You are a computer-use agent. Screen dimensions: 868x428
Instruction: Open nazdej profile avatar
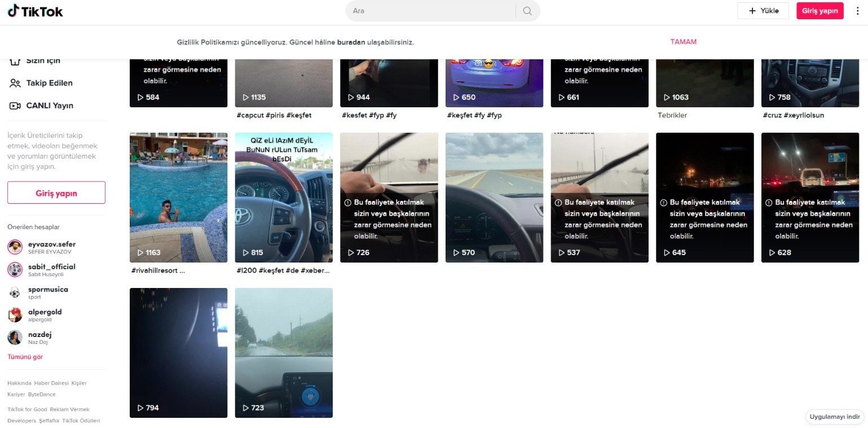(15, 338)
